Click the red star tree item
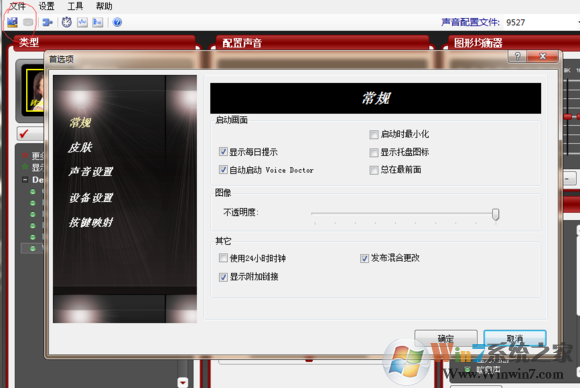 pyautogui.click(x=25, y=155)
